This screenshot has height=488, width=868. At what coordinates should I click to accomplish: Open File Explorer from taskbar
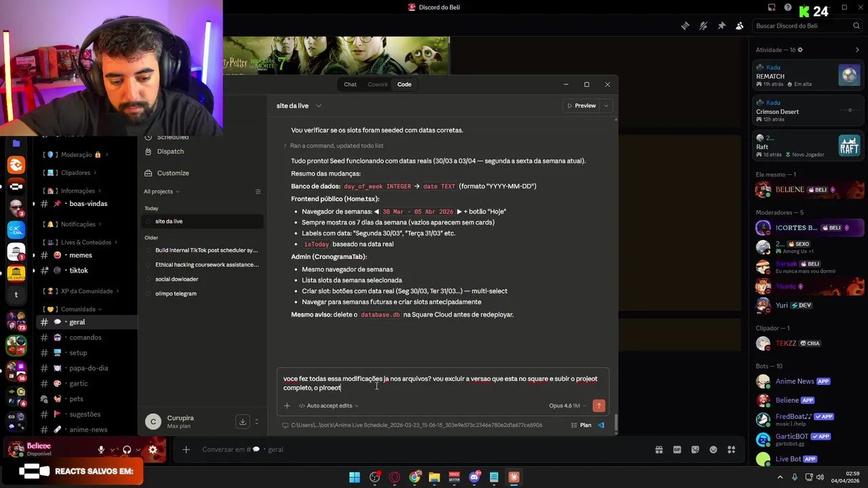pos(434,477)
